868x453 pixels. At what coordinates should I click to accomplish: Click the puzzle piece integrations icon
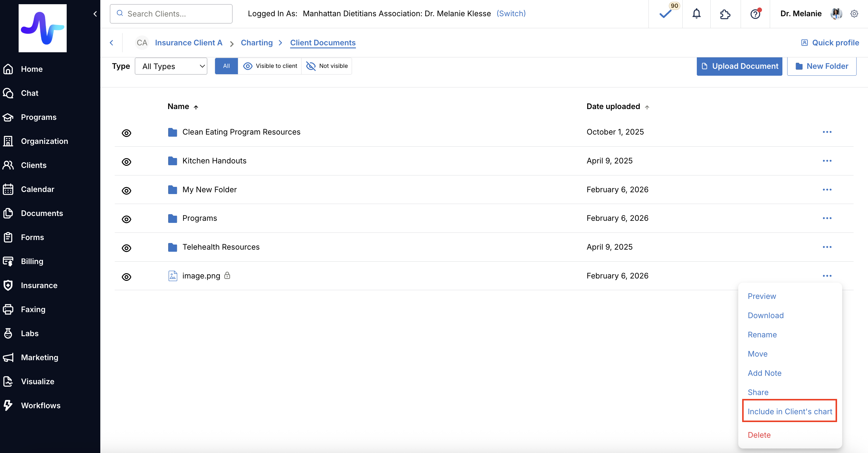tap(725, 14)
